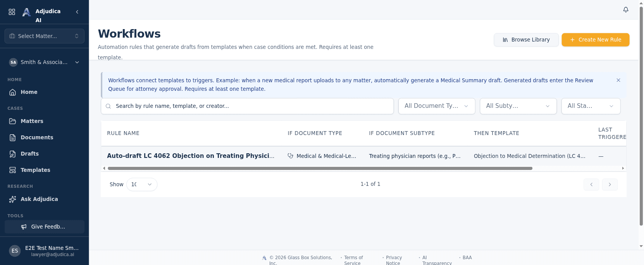Open the All Statuses filter
This screenshot has height=265, width=644.
(591, 106)
